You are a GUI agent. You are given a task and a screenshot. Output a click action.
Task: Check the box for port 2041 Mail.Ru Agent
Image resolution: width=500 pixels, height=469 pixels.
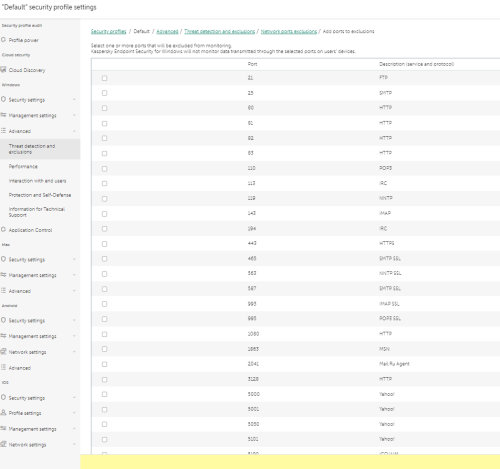click(x=104, y=364)
